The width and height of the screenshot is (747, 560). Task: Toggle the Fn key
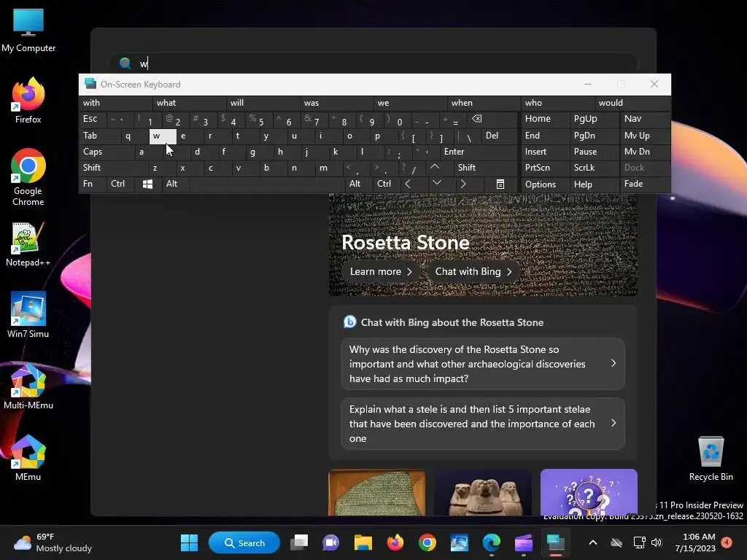(x=93, y=184)
